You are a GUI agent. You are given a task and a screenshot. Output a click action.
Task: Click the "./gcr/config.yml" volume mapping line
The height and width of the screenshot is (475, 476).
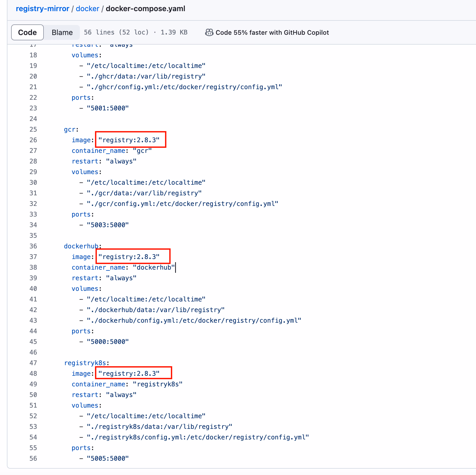pyautogui.click(x=183, y=204)
